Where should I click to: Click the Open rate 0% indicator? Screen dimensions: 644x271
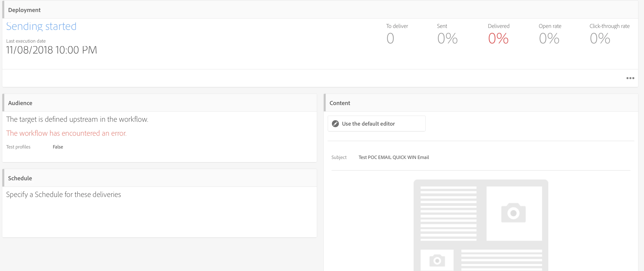pos(549,38)
